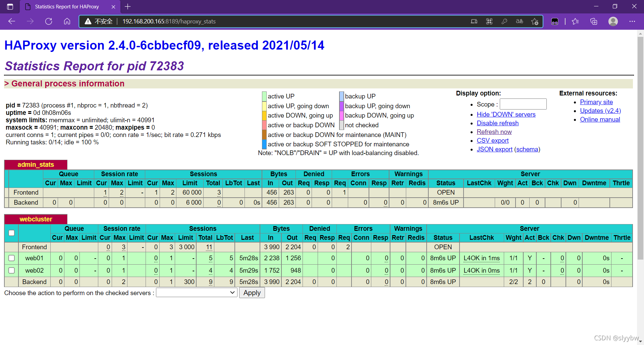
Task: Close the Statistics Report tab
Action: (113, 7)
